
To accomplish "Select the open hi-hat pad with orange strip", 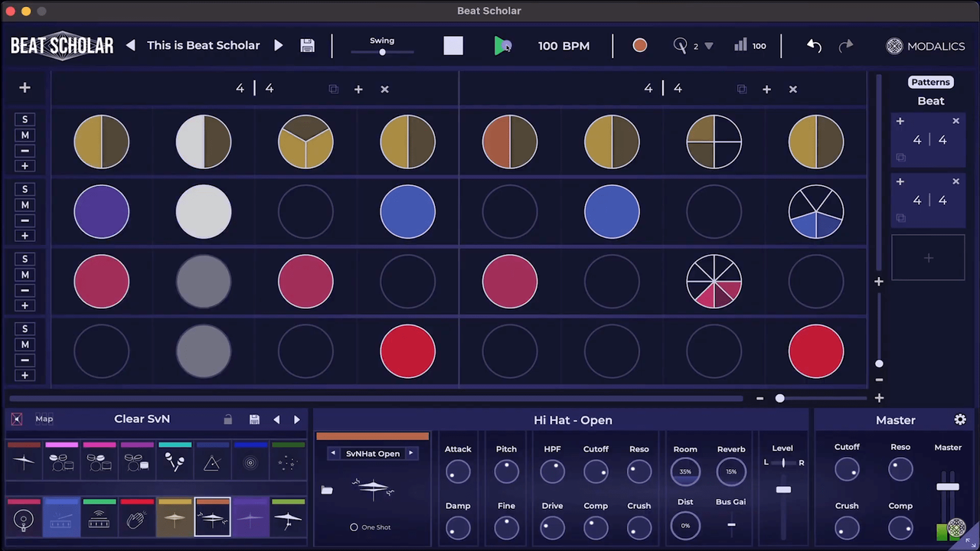I will pos(212,517).
